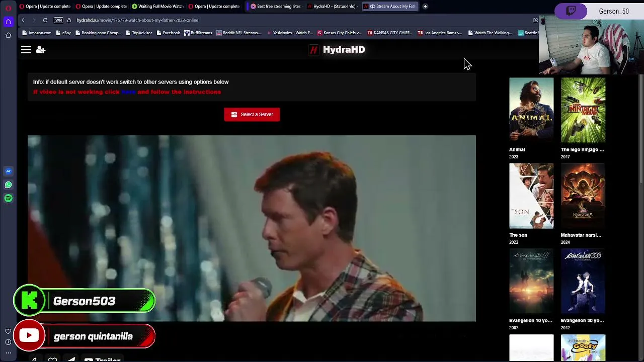The image size is (644, 362).
Task: Click the site security lock icon
Action: 69,20
